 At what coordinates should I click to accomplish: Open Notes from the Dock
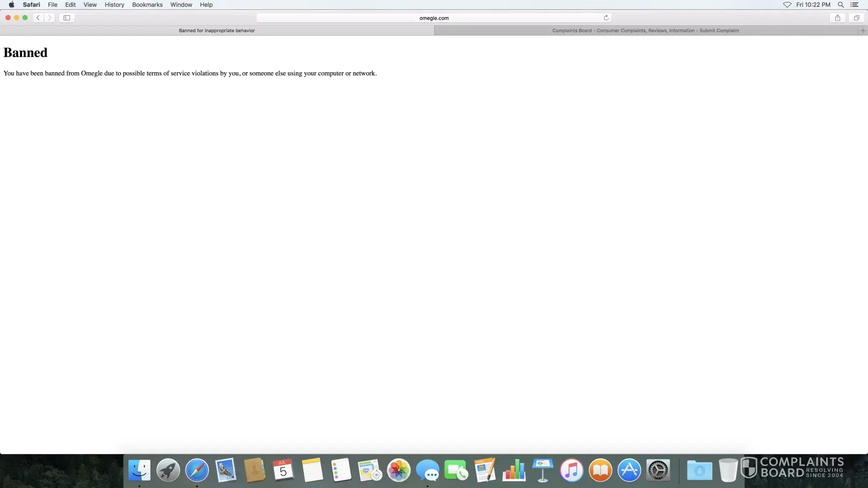tap(312, 470)
